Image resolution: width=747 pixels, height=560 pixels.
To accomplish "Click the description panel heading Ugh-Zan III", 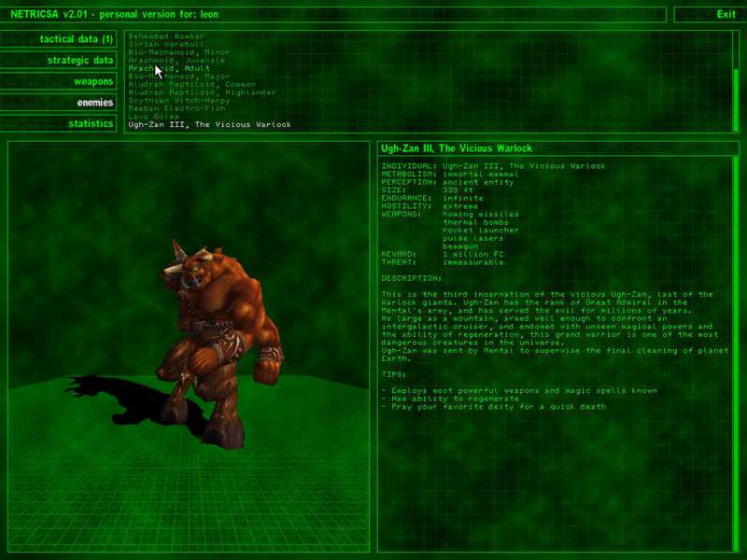I will [456, 148].
